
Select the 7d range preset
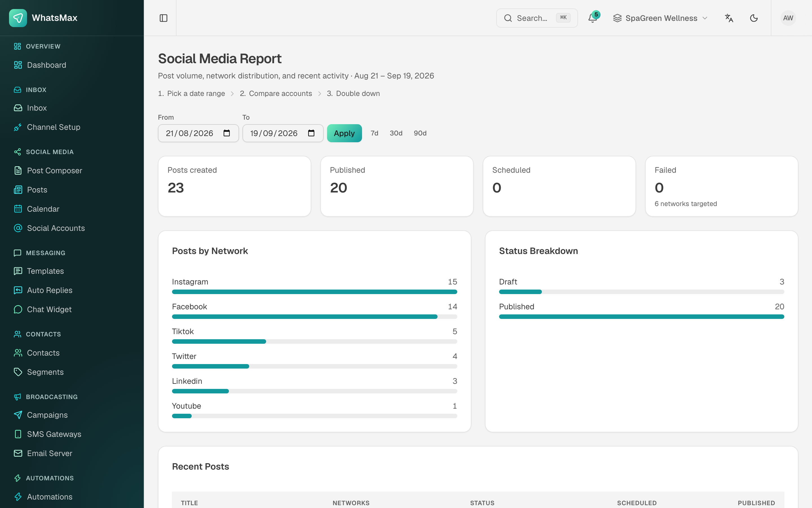point(374,133)
